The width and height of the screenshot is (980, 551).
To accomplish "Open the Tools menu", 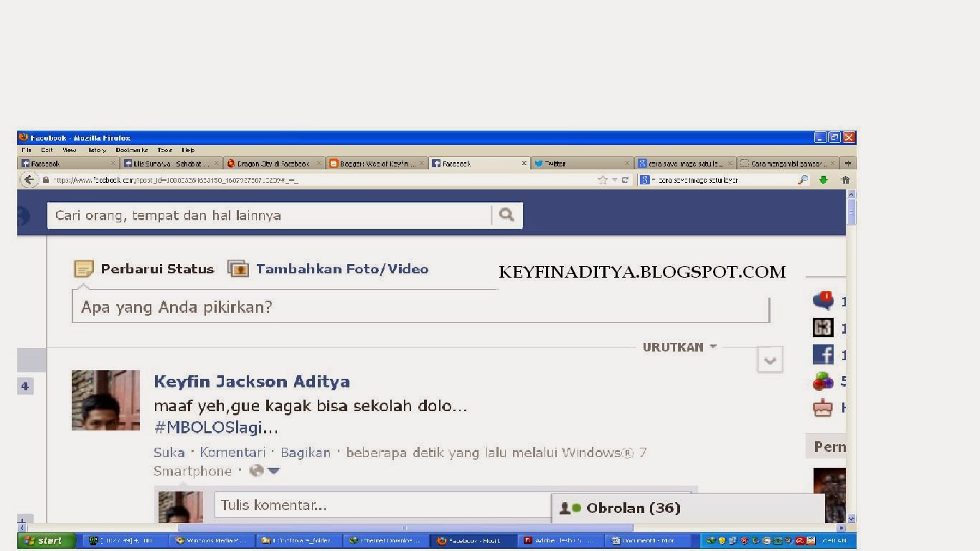I will [x=165, y=151].
